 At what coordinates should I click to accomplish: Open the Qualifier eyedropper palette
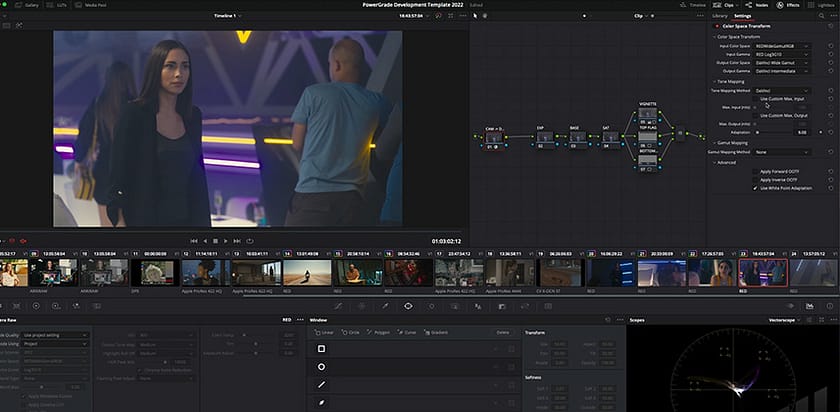(x=385, y=306)
